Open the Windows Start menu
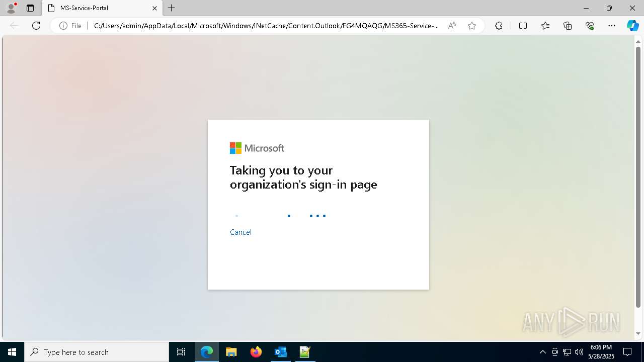This screenshot has width=644, height=362. 12,352
